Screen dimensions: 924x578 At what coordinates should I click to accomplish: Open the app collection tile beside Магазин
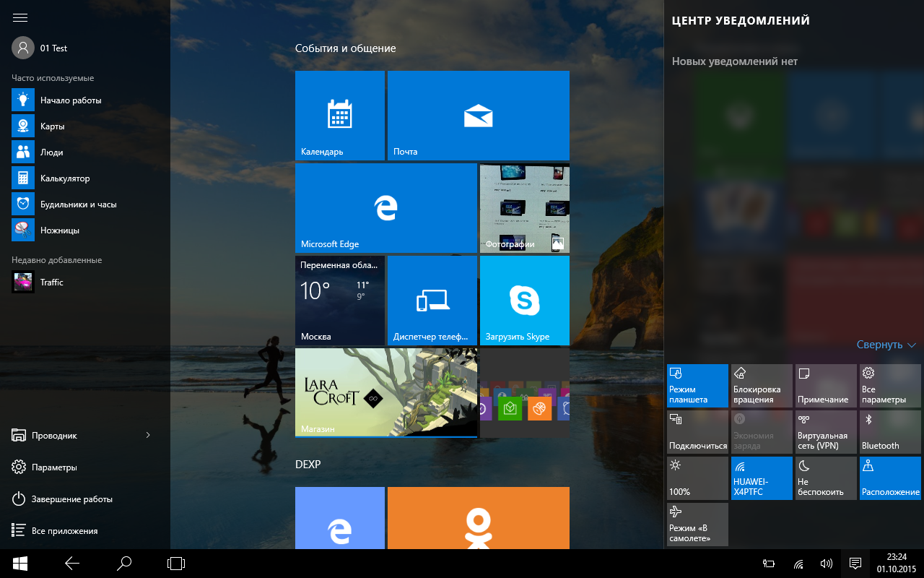[x=525, y=393]
